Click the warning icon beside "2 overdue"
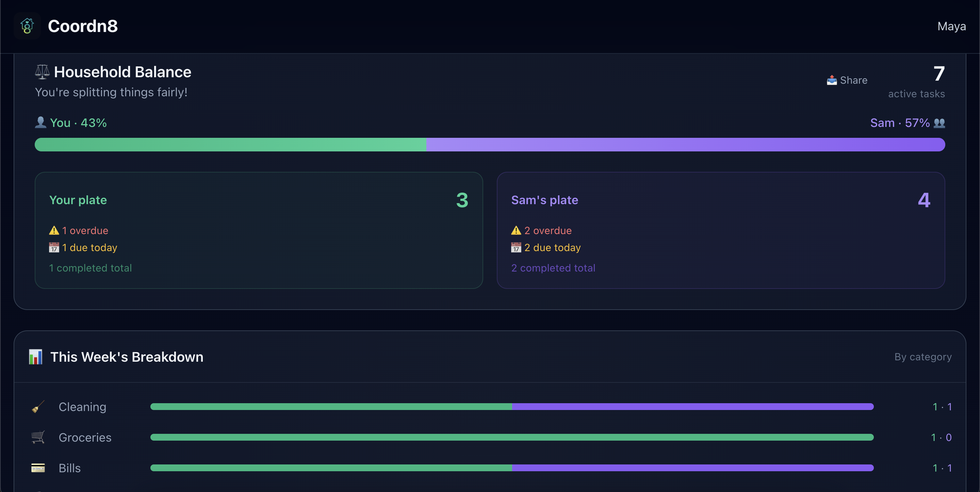 (516, 230)
